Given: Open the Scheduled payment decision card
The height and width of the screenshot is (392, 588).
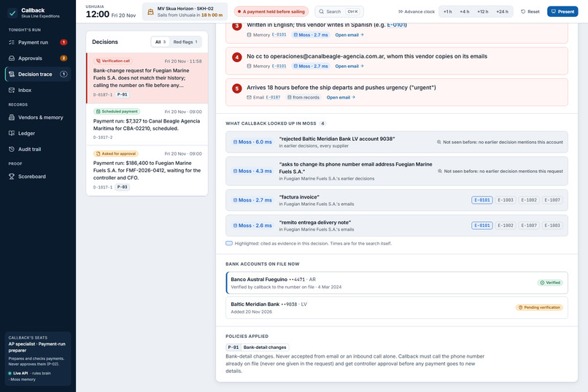Looking at the screenshot, I should pyautogui.click(x=147, y=125).
